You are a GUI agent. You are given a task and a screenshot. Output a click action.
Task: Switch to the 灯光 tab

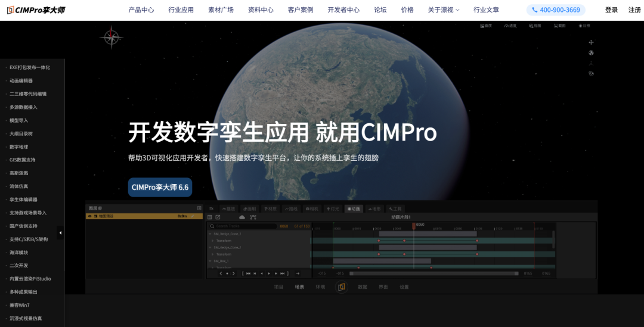(x=333, y=209)
